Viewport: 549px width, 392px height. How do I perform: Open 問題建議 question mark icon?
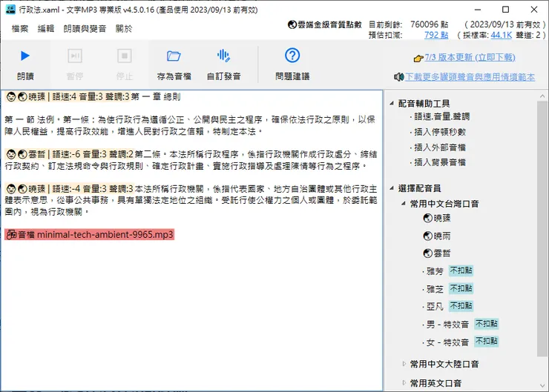click(292, 56)
